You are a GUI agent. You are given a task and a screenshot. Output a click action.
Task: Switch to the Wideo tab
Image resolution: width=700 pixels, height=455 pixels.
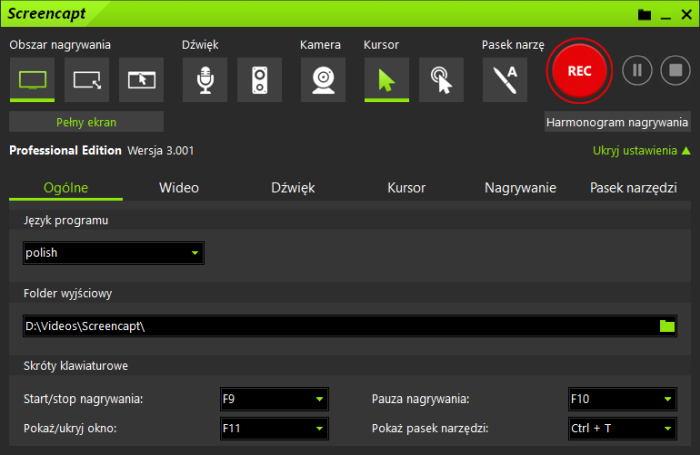[x=179, y=188]
